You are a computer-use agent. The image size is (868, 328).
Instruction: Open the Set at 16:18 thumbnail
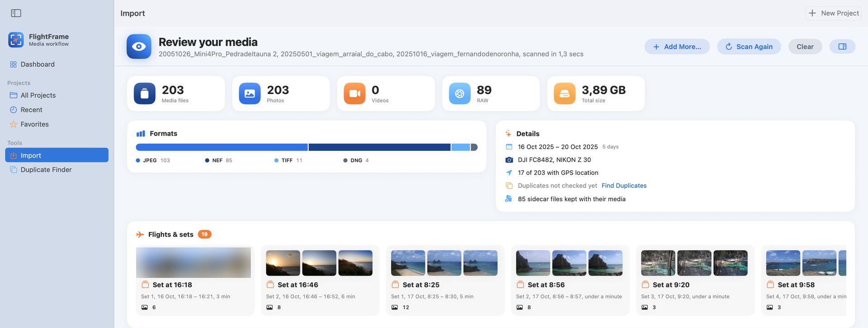[193, 262]
